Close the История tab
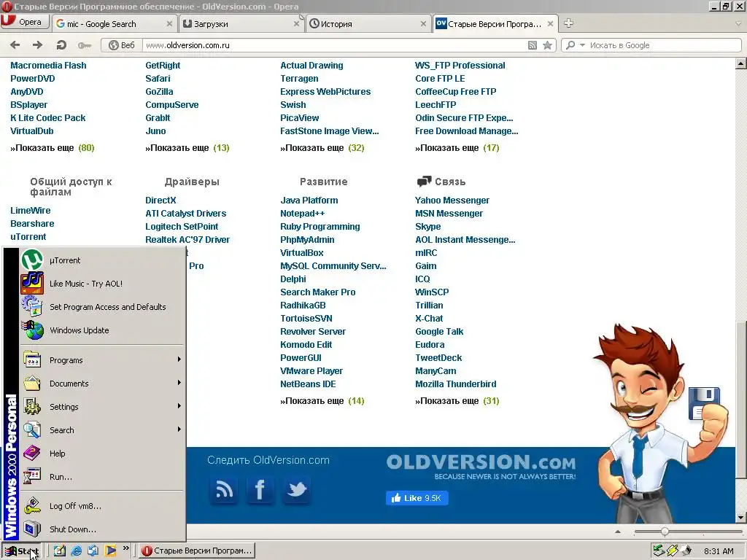This screenshot has width=747, height=560. pyautogui.click(x=424, y=24)
